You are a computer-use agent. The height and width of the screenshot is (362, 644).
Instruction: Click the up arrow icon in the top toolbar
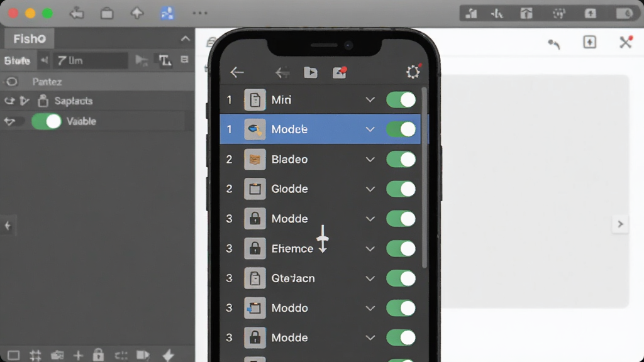[x=136, y=13]
